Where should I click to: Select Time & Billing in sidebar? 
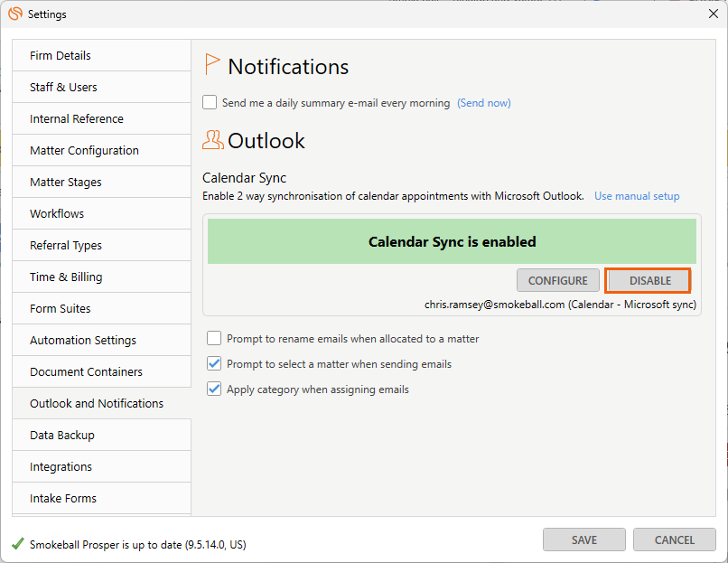(102, 277)
